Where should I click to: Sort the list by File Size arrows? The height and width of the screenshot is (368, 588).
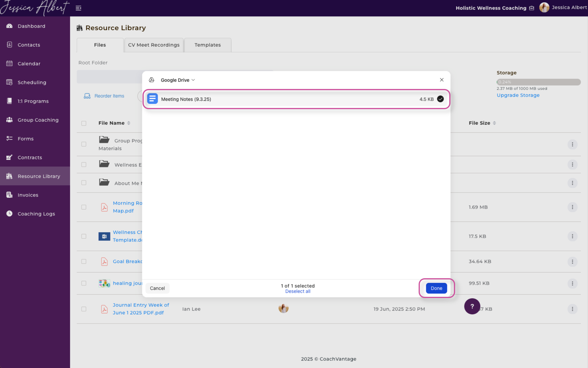(494, 123)
